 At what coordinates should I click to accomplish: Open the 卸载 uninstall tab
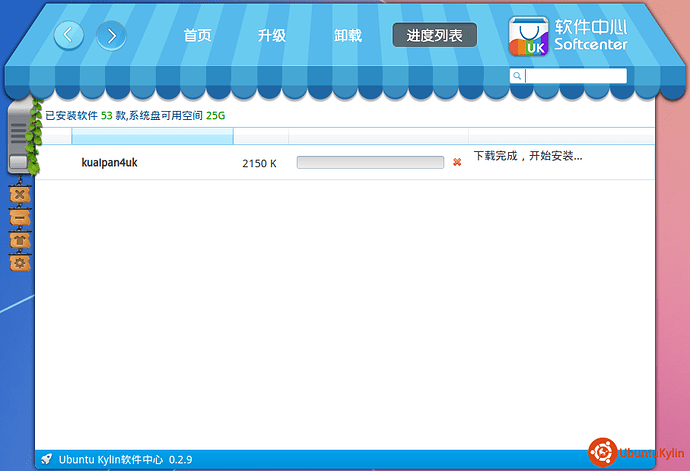[348, 35]
